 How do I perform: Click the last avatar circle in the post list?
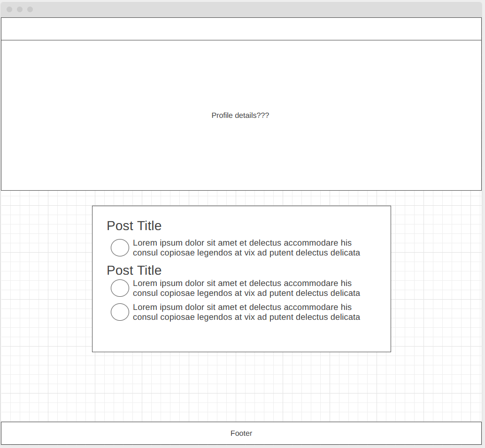pyautogui.click(x=120, y=312)
